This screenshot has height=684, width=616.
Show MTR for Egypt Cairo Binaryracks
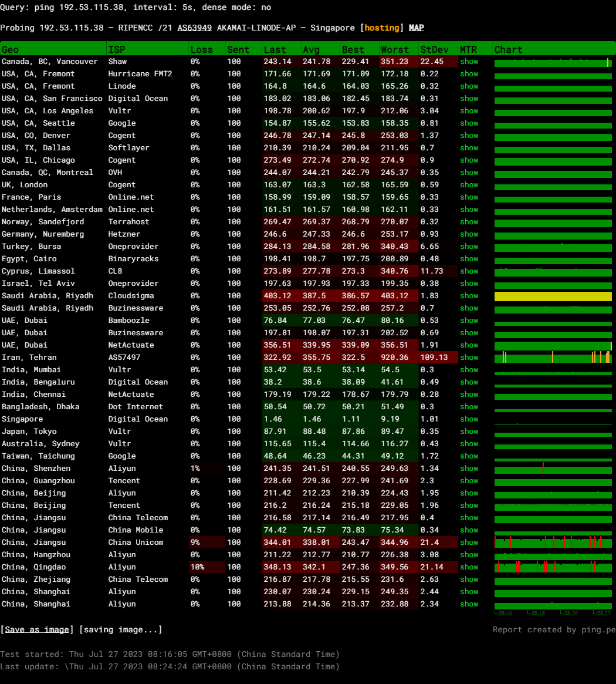pyautogui.click(x=469, y=259)
